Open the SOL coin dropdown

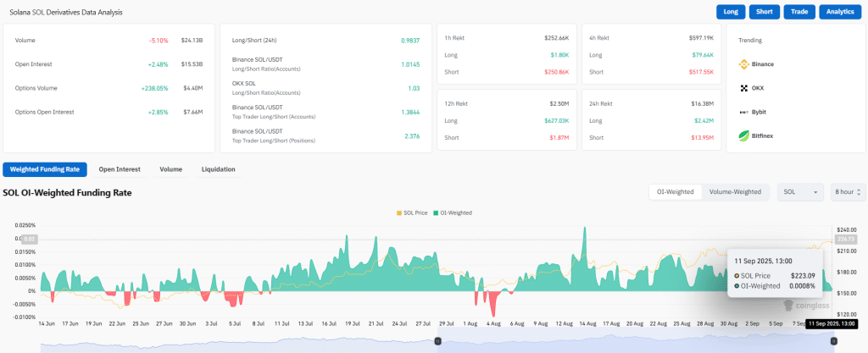(800, 192)
